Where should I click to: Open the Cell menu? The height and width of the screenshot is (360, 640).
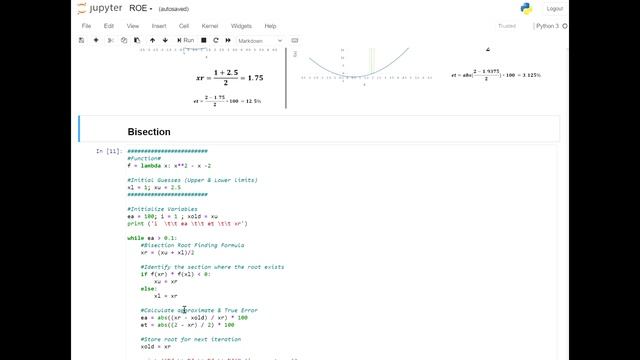(x=184, y=26)
